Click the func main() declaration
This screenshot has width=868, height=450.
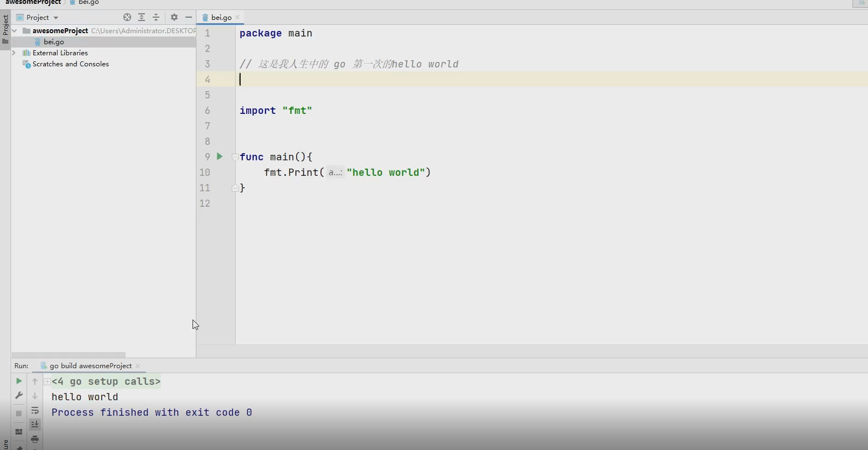click(x=276, y=157)
